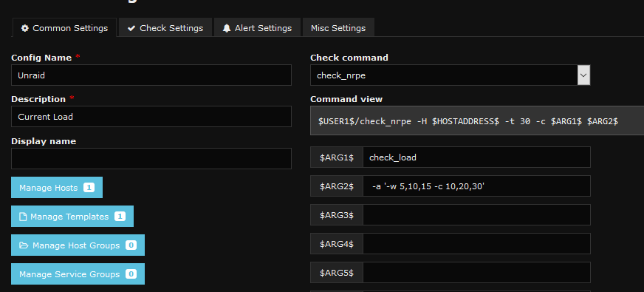
Task: Click the Command view label
Action: click(x=346, y=99)
